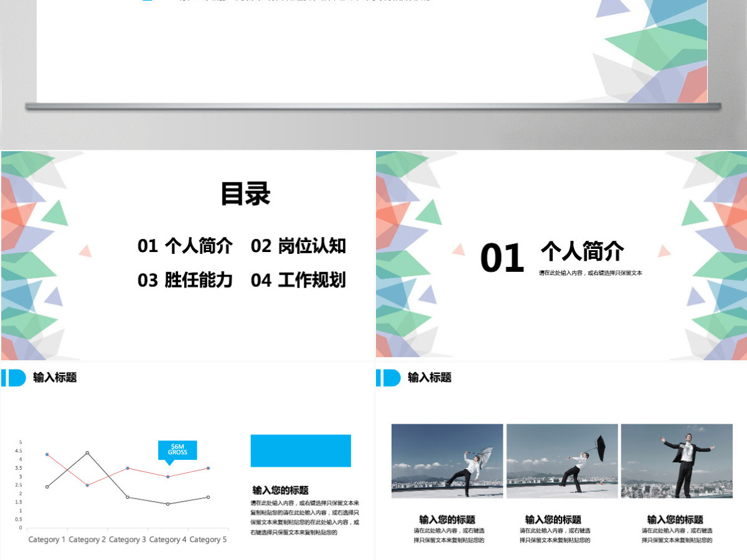
Task: Click the 目录 heading on contents slide
Action: click(245, 194)
